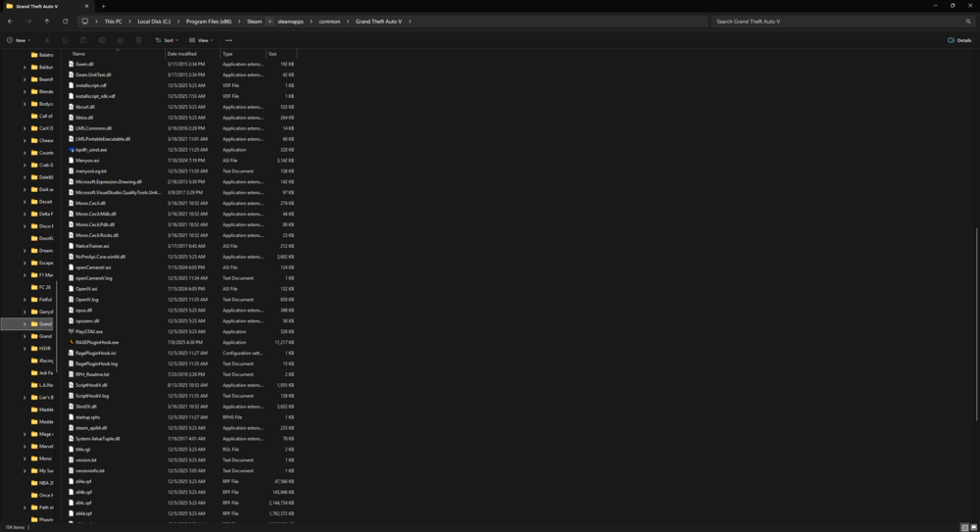This screenshot has width=980, height=532.
Task: Sort by the Type column header
Action: 243,54
